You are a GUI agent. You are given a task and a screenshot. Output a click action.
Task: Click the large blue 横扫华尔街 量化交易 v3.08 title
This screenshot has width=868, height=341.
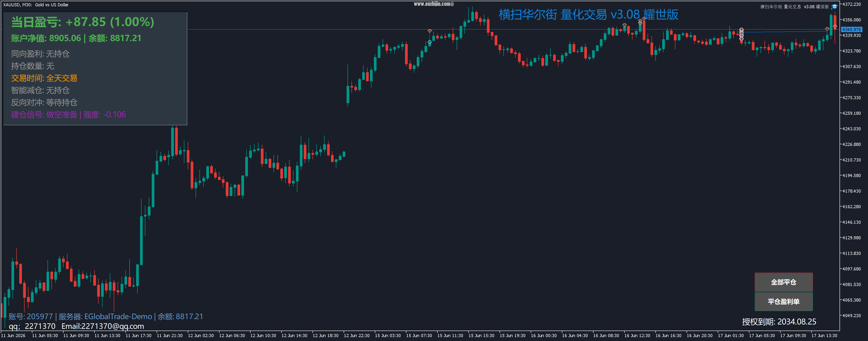(588, 15)
